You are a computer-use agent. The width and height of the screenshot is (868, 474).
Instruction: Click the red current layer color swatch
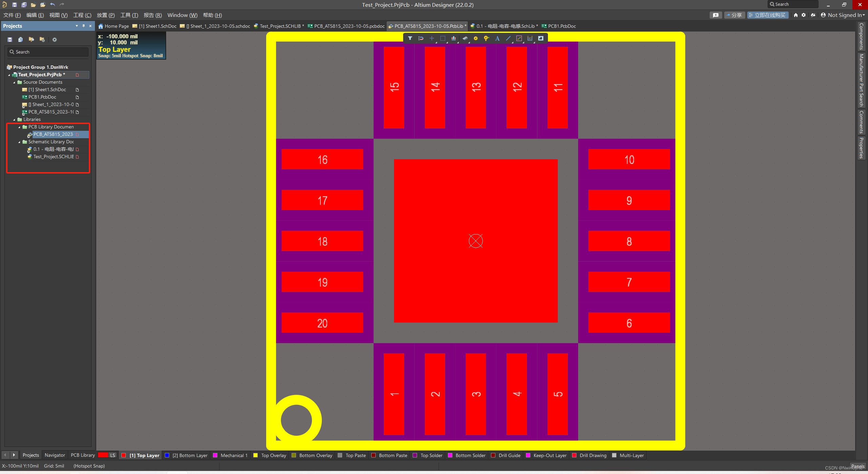point(103,455)
